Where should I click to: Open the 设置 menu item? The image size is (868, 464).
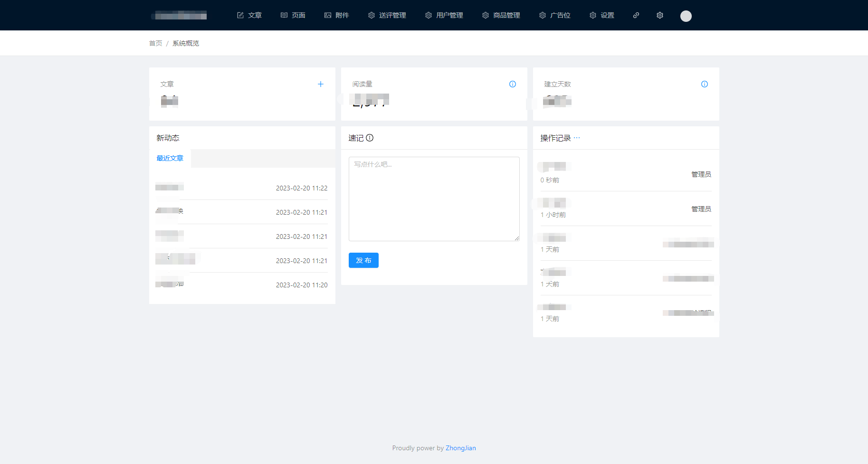pos(602,15)
